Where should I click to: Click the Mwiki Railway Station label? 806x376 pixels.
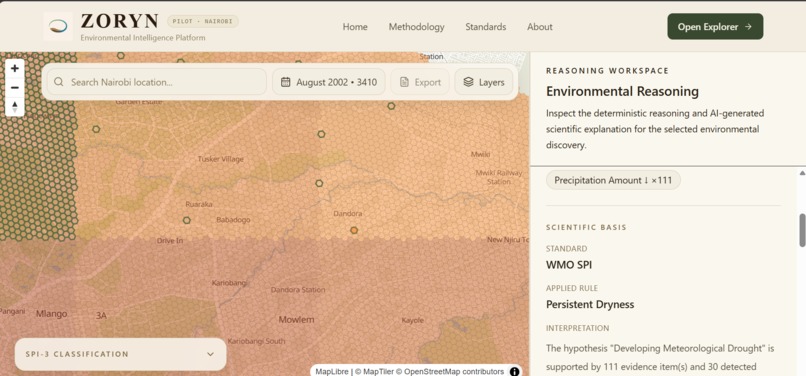coord(499,177)
